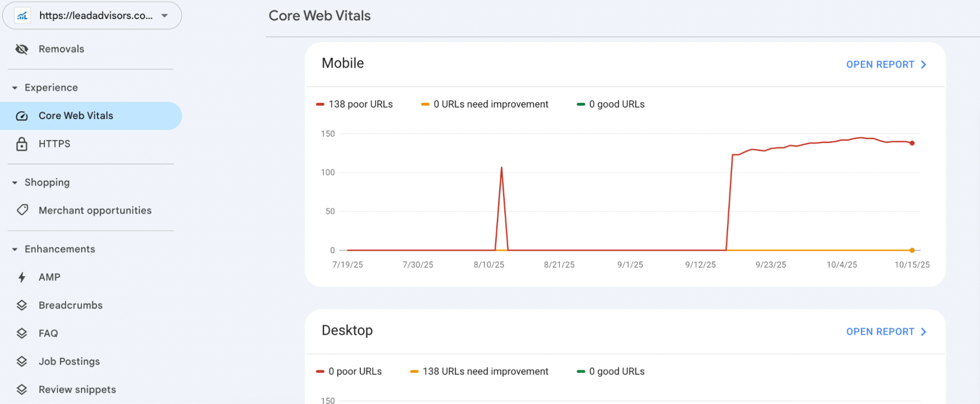Click the AMP lightning bolt icon
This screenshot has height=404, width=980.
click(x=22, y=277)
